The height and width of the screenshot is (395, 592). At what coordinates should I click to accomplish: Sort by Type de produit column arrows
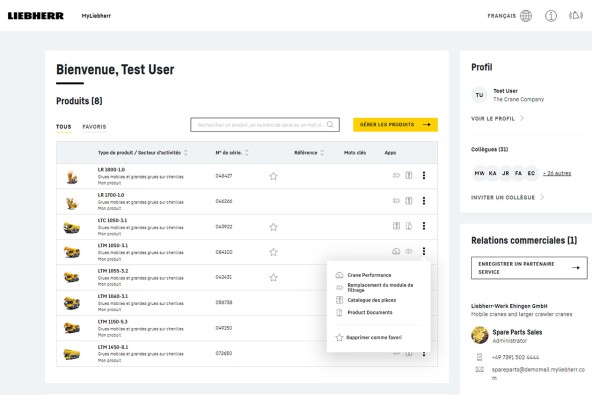pyautogui.click(x=186, y=153)
